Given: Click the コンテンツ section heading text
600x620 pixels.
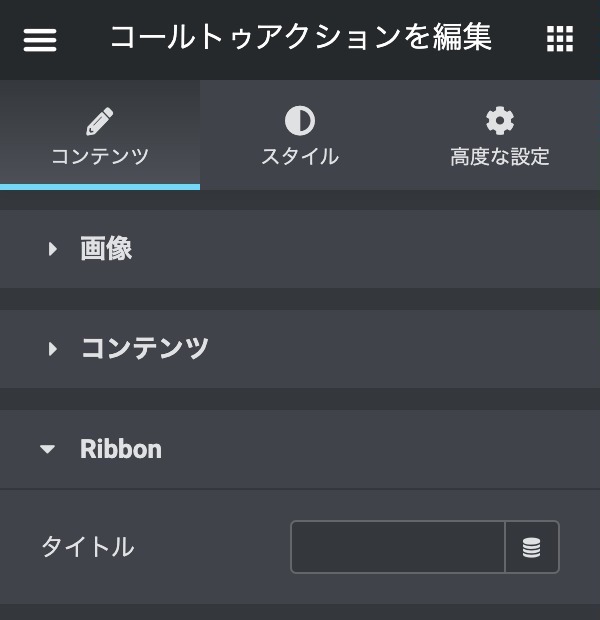Looking at the screenshot, I should point(144,349).
